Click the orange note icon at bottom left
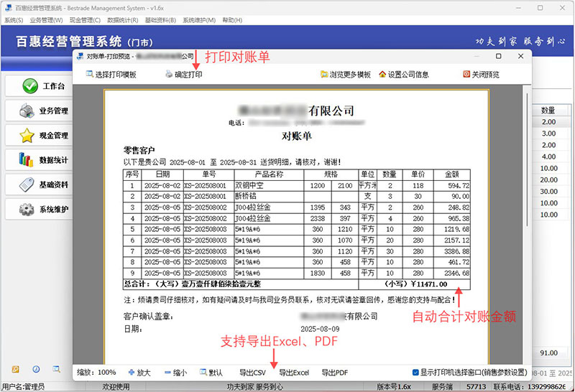The width and height of the screenshot is (575, 392). coord(15,369)
